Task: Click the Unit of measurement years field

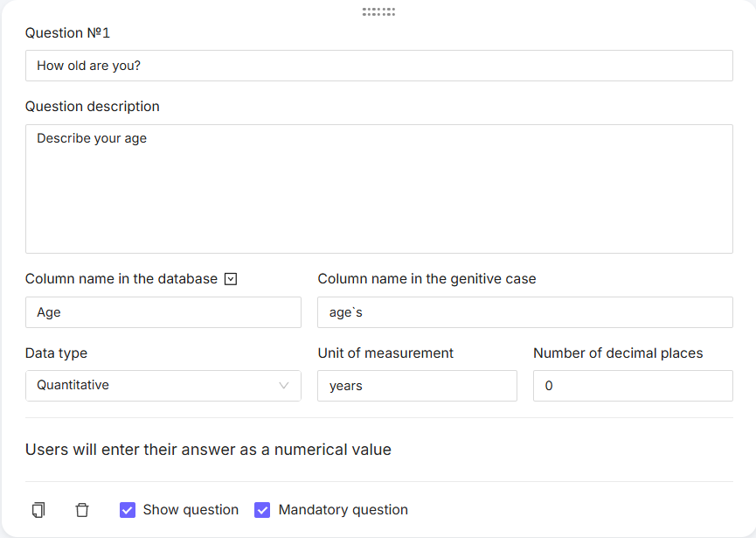Action: click(417, 386)
